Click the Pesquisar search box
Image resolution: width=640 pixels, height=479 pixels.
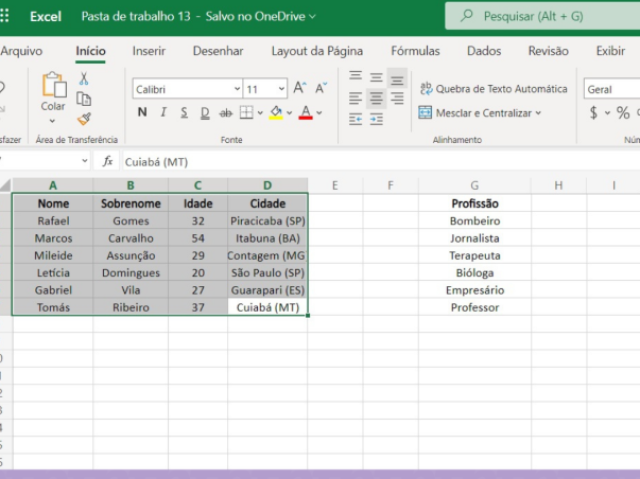pos(542,16)
